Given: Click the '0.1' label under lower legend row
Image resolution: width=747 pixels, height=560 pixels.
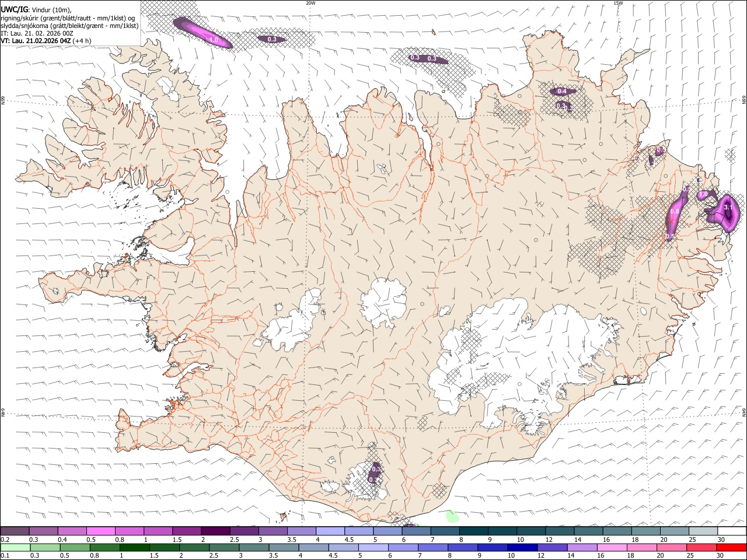Looking at the screenshot, I should point(5,556).
